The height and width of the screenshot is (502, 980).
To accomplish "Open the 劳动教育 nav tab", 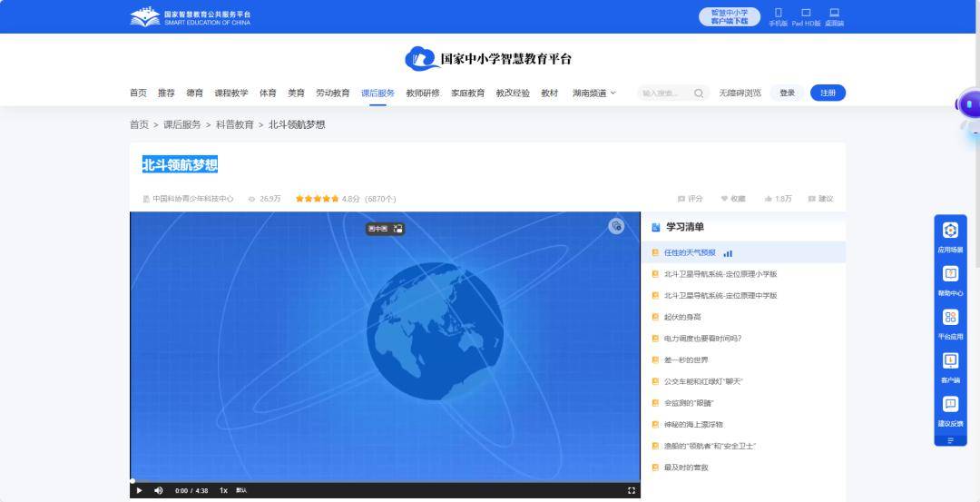I will point(332,94).
